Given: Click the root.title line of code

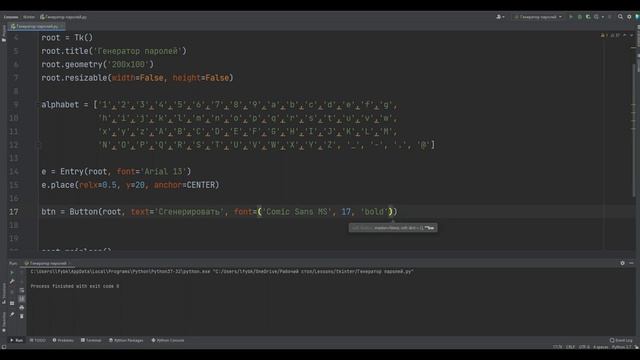Looking at the screenshot, I should tap(114, 51).
